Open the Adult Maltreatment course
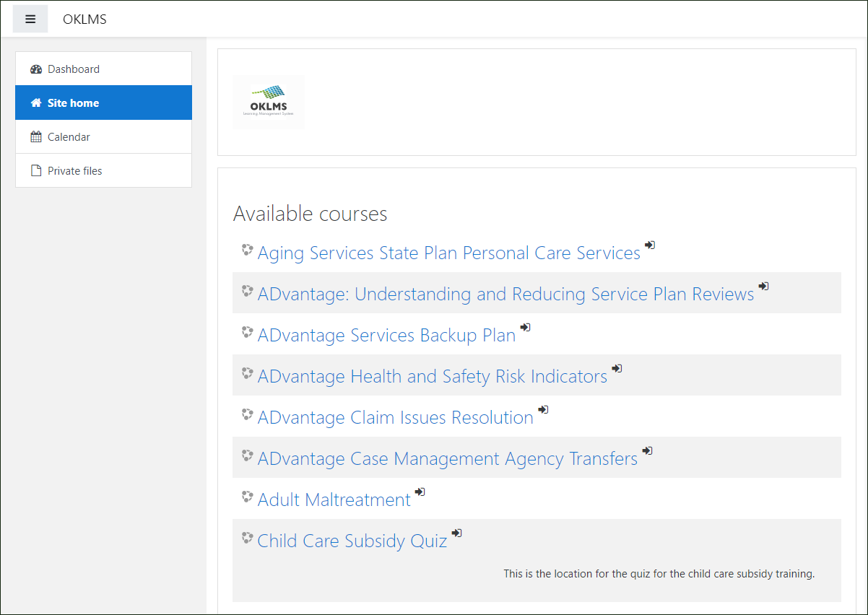The width and height of the screenshot is (868, 615). [333, 500]
